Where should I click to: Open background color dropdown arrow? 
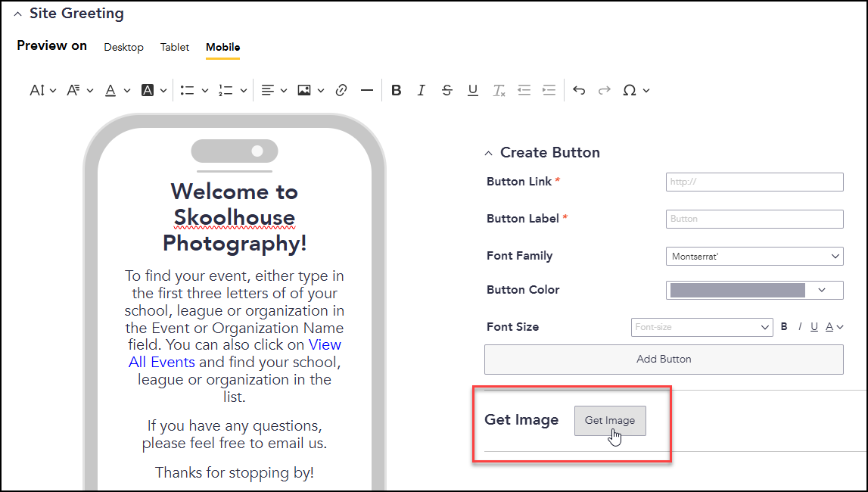tap(163, 91)
